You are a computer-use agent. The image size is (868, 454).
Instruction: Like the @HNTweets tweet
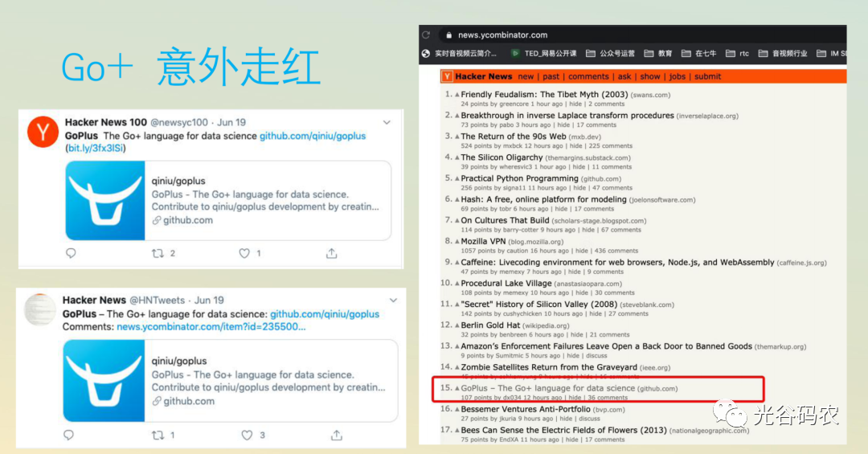click(247, 436)
